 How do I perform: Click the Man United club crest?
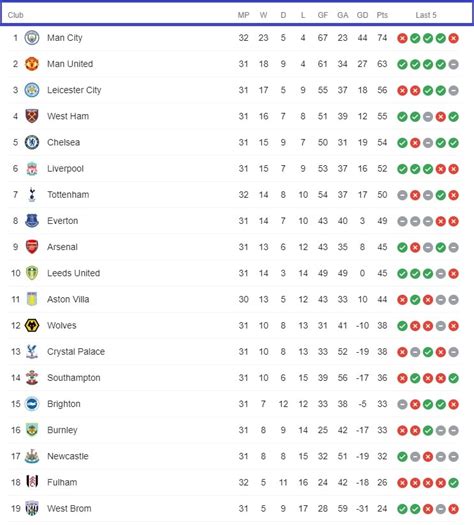[32, 64]
